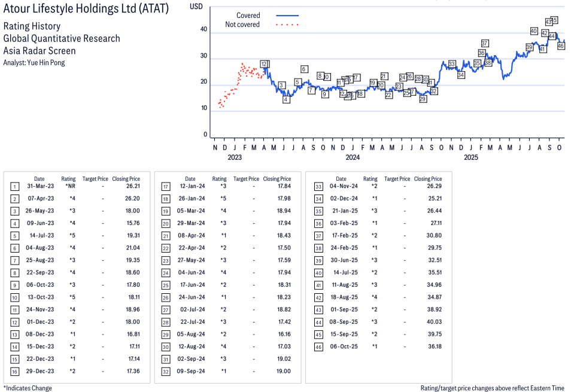Click chart marker 46 at the chart's right edge
This screenshot has height=392, width=571.
coord(561,45)
